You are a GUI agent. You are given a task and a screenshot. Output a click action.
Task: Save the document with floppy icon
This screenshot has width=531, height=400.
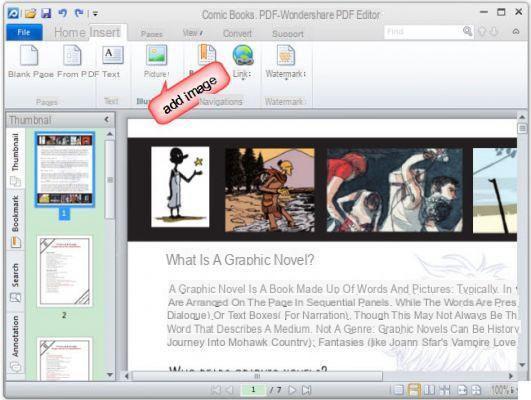tap(46, 13)
